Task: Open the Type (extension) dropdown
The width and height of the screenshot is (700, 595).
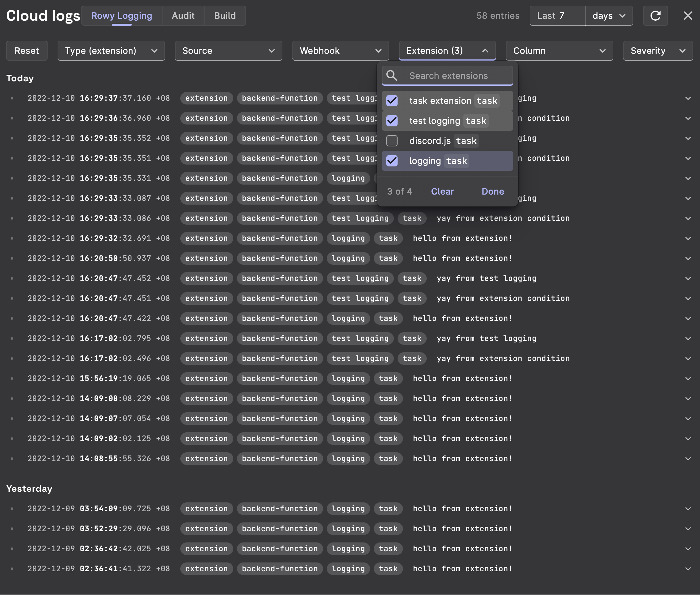Action: tap(111, 51)
